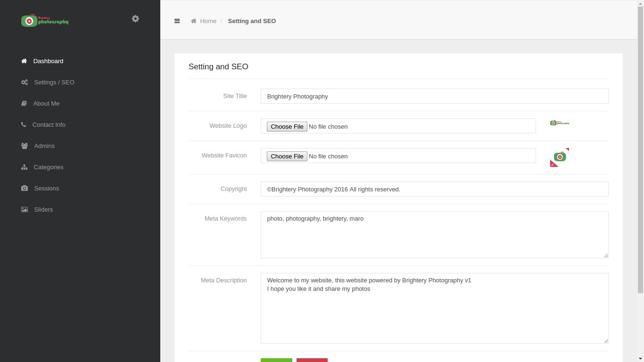Image resolution: width=644 pixels, height=362 pixels.
Task: Click the Categories sitemap icon
Action: pos(25,167)
